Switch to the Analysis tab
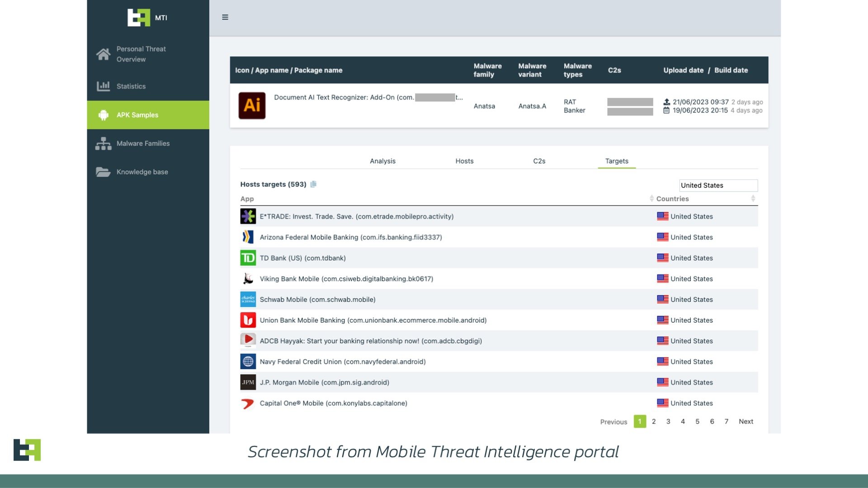The height and width of the screenshot is (488, 868). (x=382, y=161)
